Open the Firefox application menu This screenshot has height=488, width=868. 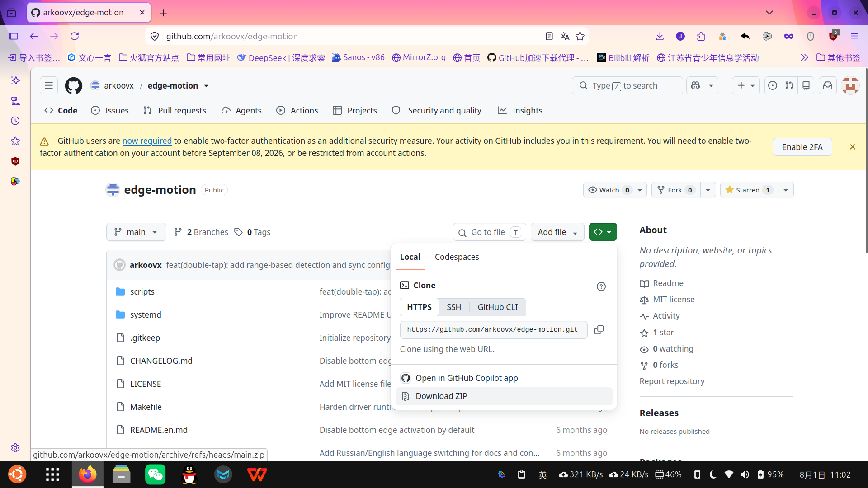(x=854, y=36)
